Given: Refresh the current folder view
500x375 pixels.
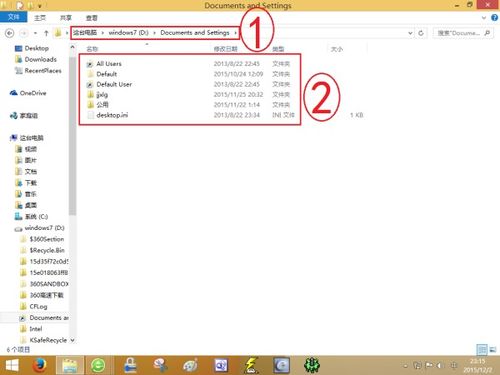Looking at the screenshot, I should click(x=421, y=33).
